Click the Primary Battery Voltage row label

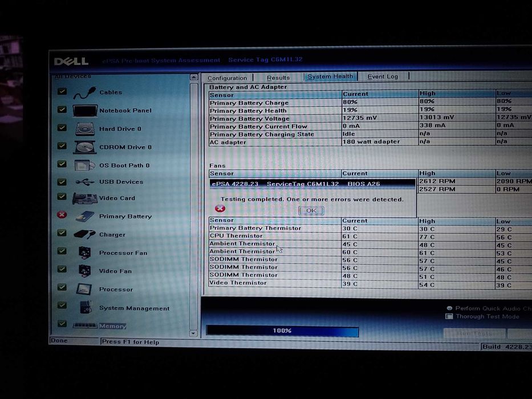coord(249,119)
